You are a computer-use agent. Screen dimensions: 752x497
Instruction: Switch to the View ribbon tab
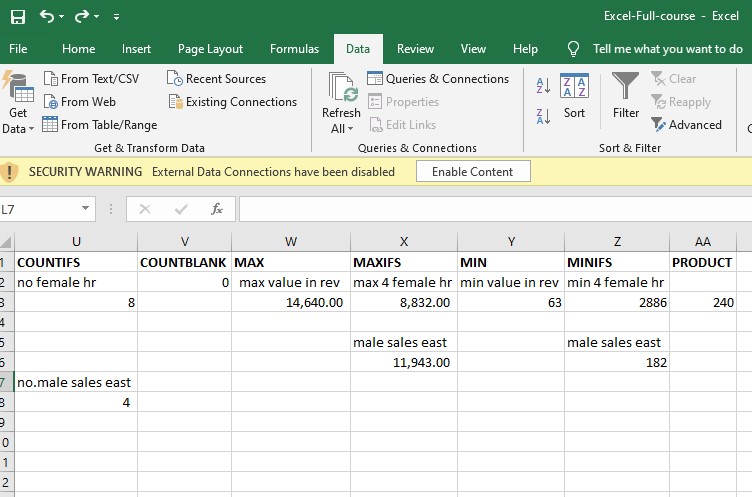pos(473,49)
